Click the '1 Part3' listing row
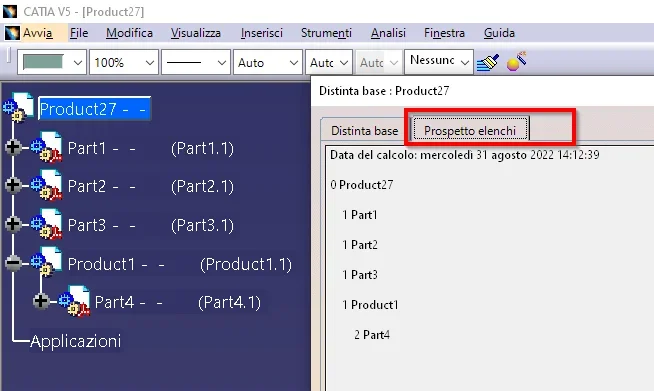The width and height of the screenshot is (654, 391). (x=360, y=275)
